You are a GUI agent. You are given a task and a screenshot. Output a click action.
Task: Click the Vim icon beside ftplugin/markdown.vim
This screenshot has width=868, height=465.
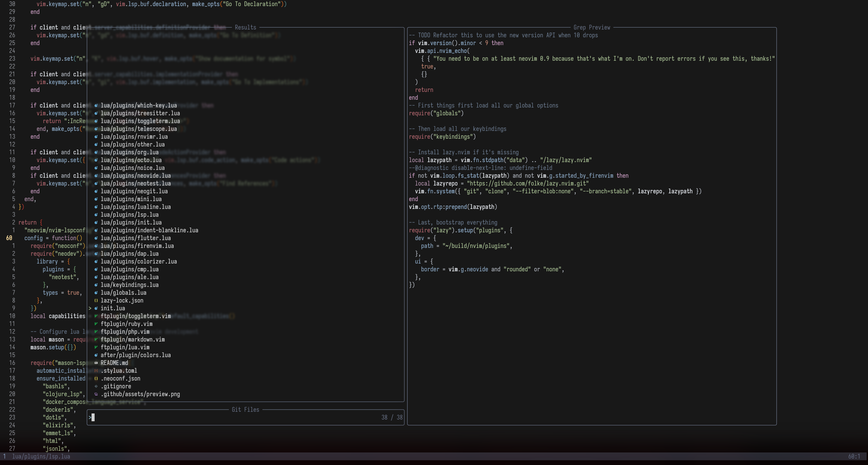pos(96,340)
